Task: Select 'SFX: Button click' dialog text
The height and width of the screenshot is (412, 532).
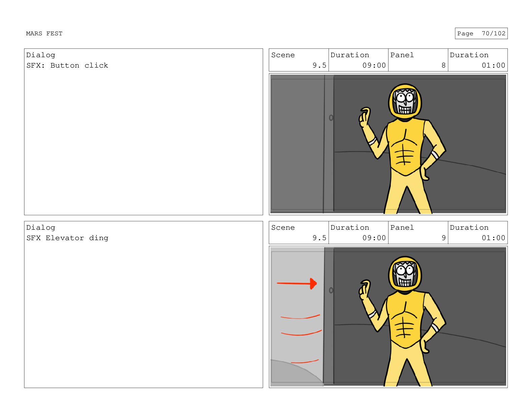Action: click(x=67, y=65)
